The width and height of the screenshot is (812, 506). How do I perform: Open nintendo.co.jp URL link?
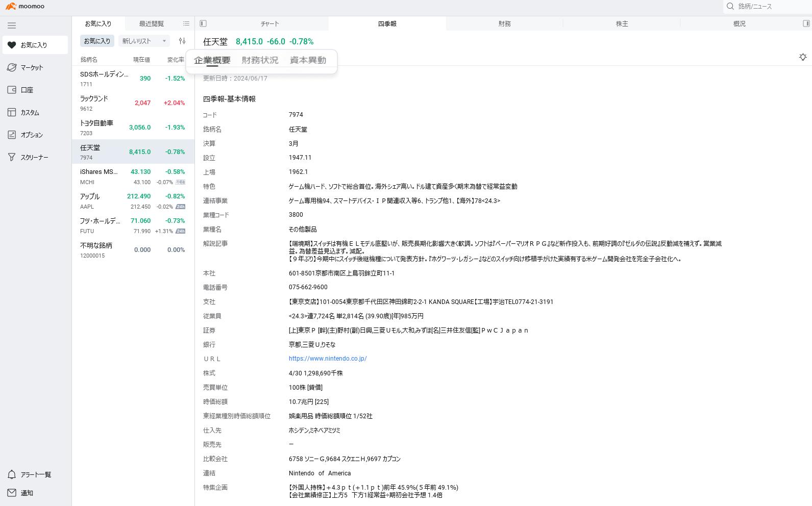coord(328,359)
